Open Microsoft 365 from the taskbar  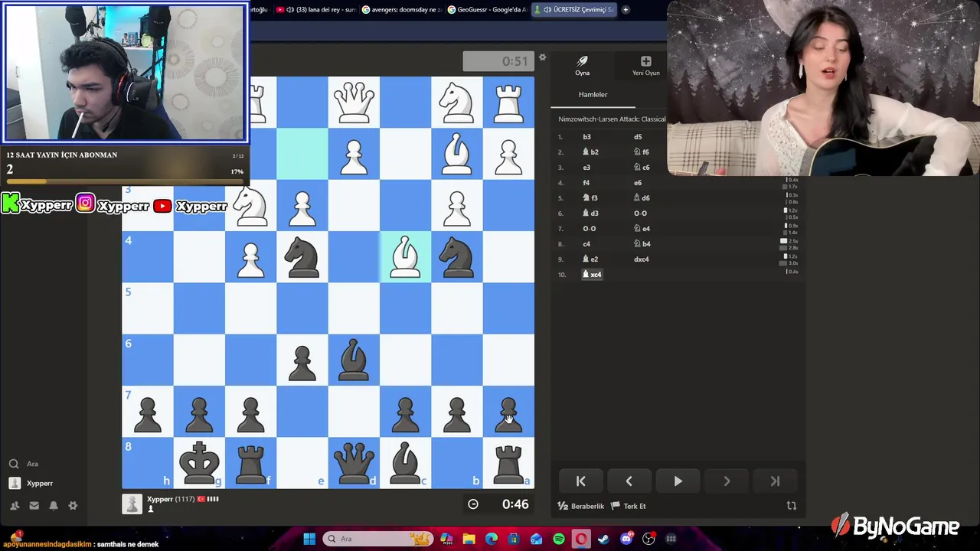click(x=446, y=539)
